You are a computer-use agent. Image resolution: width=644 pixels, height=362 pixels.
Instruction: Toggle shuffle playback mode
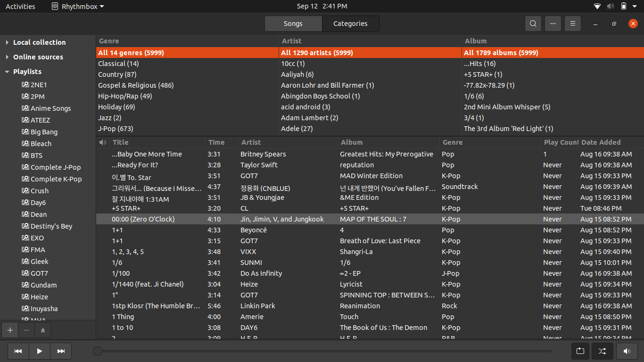point(602,351)
